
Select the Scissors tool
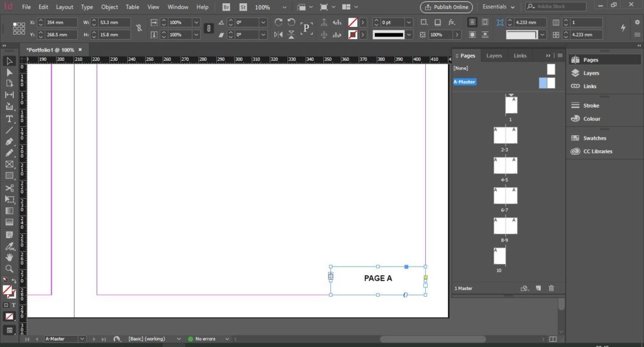click(9, 188)
